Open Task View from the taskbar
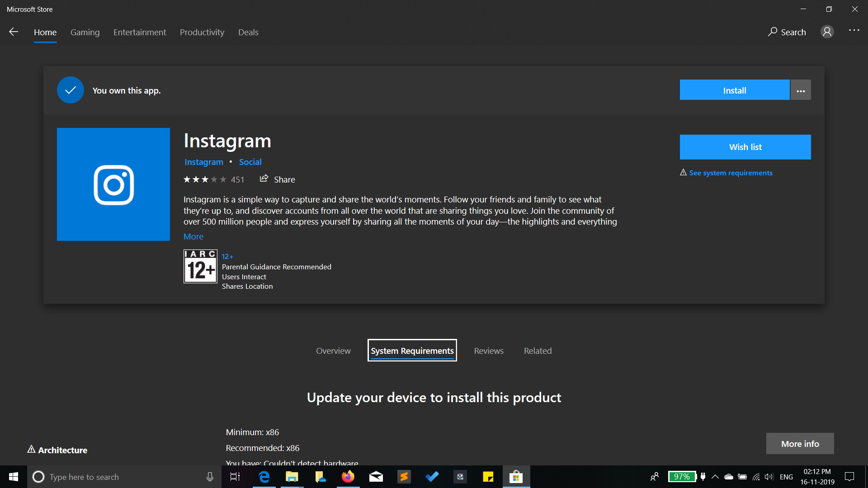 (x=235, y=477)
